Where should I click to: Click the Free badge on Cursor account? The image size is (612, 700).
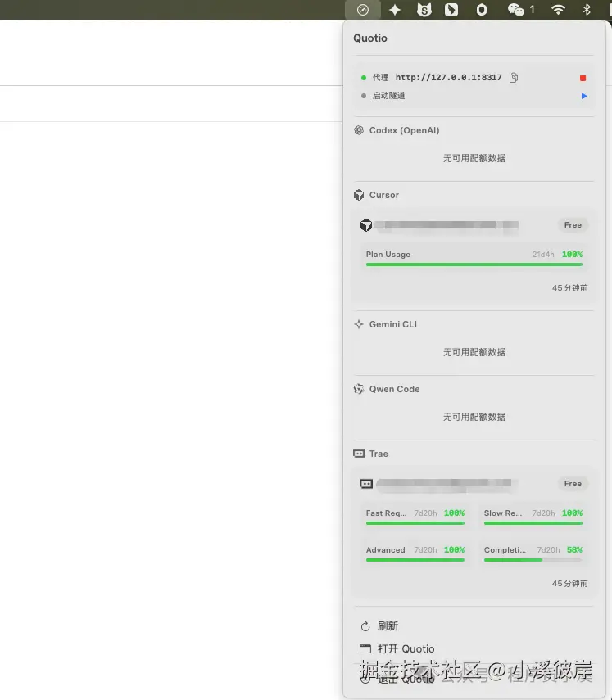573,225
